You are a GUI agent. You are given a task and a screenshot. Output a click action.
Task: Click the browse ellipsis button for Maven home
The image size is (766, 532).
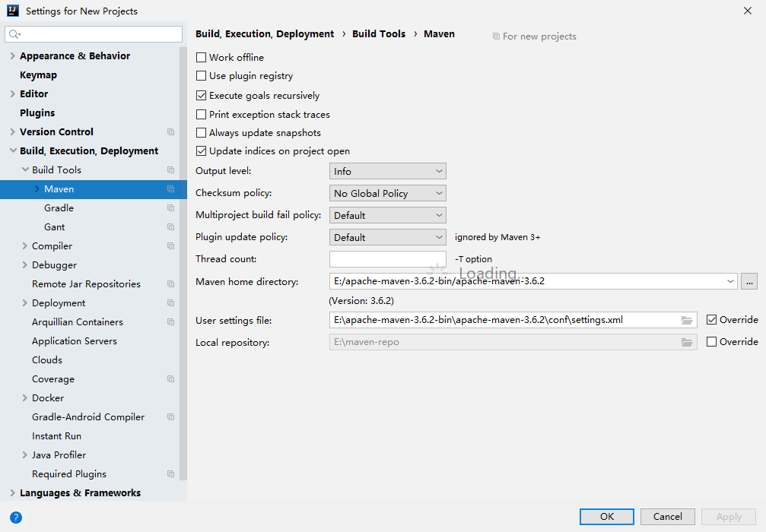(x=749, y=281)
